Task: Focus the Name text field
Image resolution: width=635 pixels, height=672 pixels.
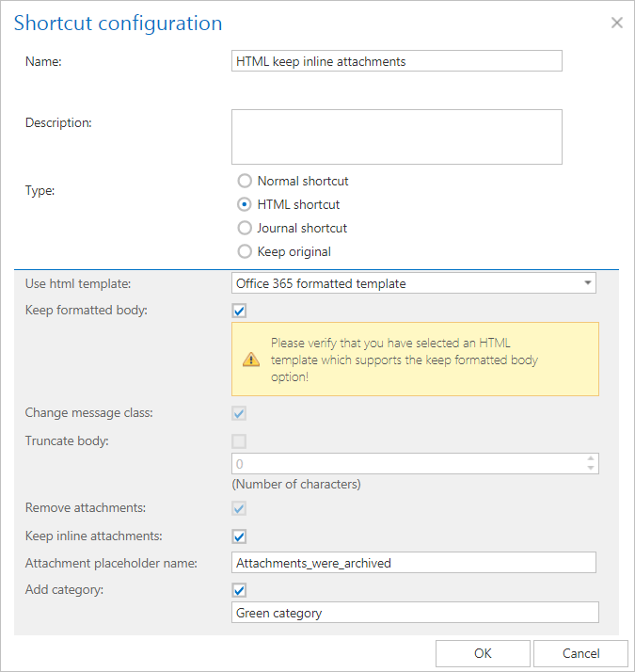Action: point(396,61)
